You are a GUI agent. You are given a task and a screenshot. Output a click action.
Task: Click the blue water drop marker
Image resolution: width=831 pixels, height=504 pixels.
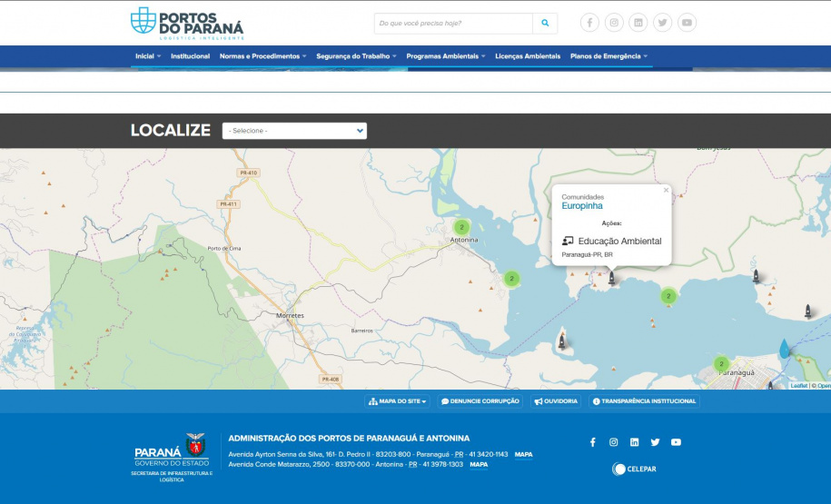click(784, 349)
